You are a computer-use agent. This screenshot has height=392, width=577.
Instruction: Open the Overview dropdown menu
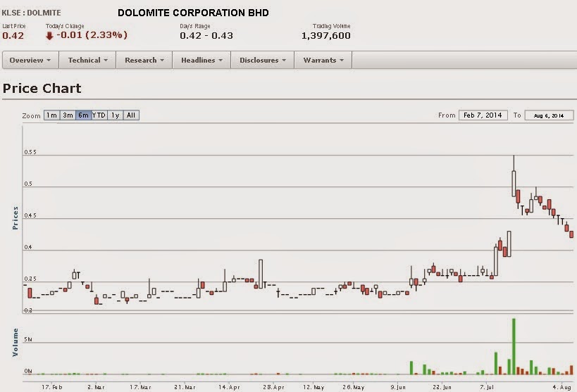pos(30,60)
